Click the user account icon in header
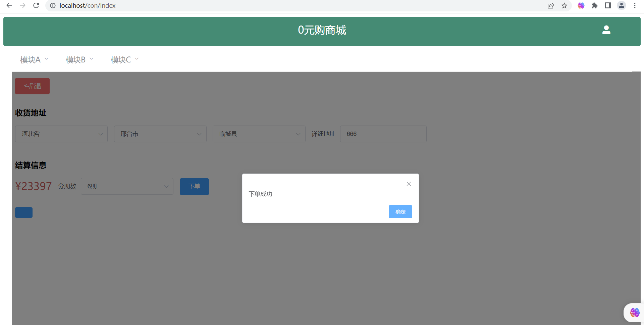 (606, 30)
